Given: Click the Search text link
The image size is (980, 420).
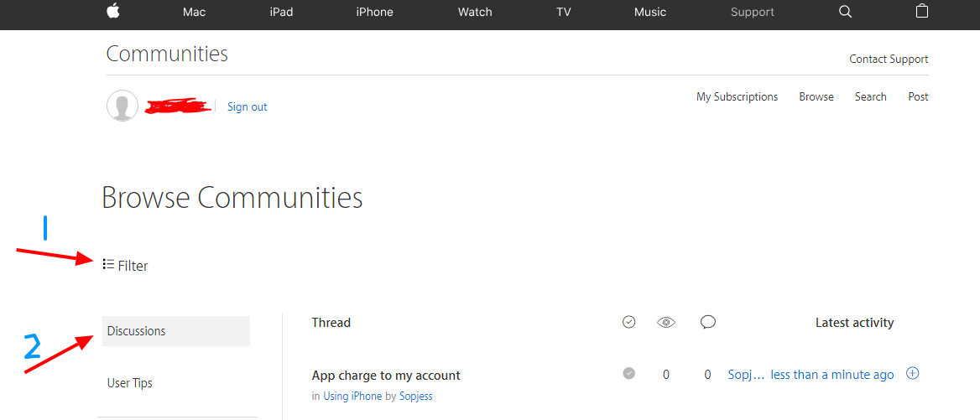Looking at the screenshot, I should (x=871, y=96).
